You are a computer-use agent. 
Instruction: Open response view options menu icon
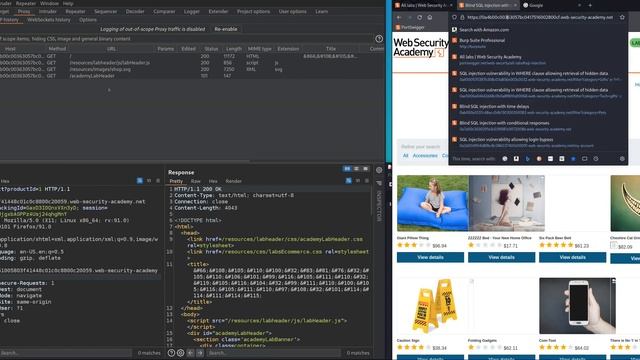point(367,180)
